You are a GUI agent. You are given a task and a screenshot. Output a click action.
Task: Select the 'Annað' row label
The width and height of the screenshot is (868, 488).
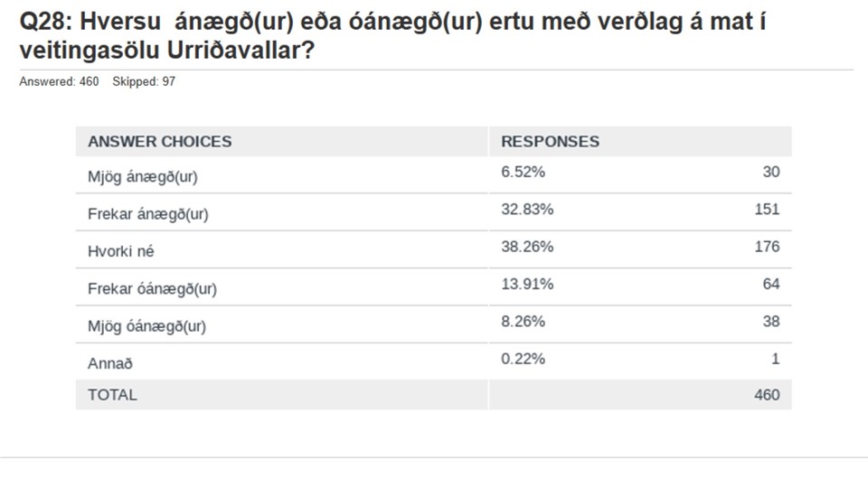[x=110, y=363]
